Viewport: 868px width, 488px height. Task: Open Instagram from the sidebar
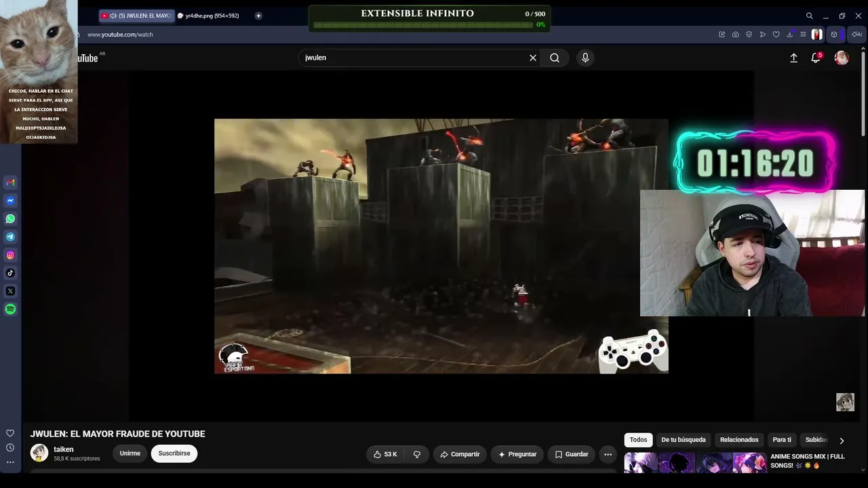point(10,255)
